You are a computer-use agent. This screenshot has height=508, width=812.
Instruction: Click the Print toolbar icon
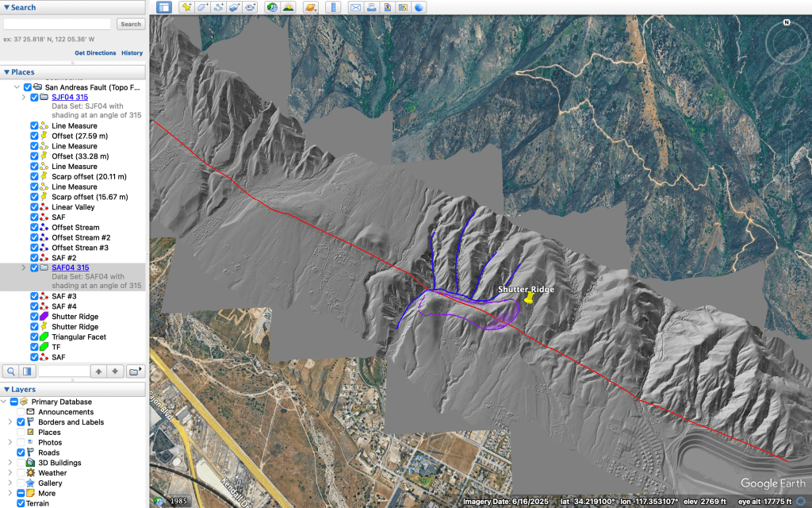[371, 7]
